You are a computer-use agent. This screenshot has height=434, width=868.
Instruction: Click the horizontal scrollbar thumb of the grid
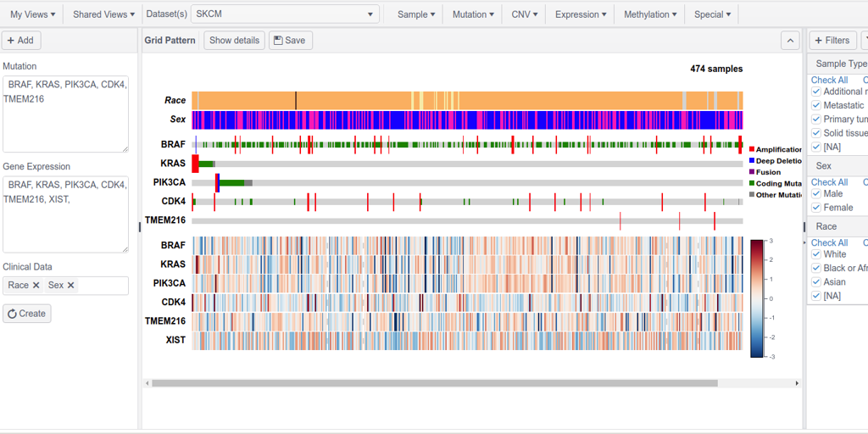pyautogui.click(x=435, y=383)
